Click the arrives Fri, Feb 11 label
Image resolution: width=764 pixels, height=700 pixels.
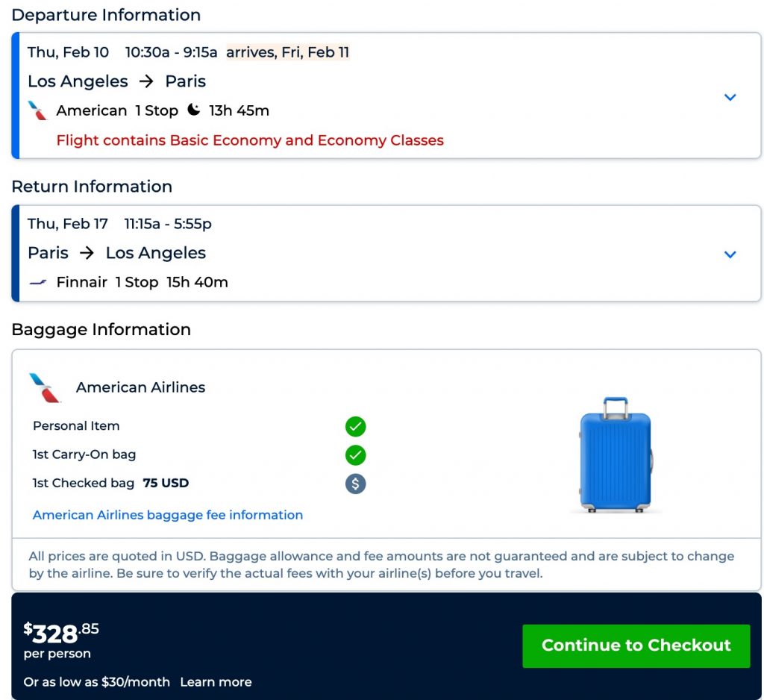coord(287,52)
